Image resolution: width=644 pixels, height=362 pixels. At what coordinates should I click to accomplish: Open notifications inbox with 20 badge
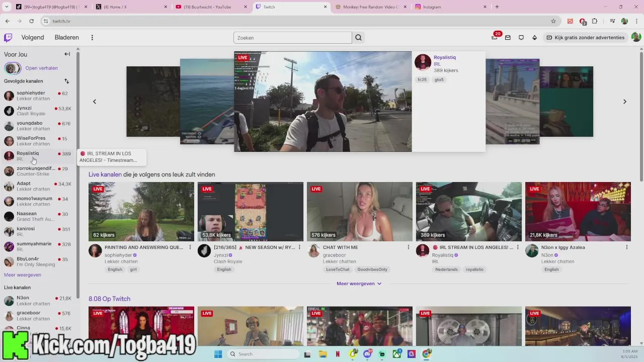(x=495, y=37)
